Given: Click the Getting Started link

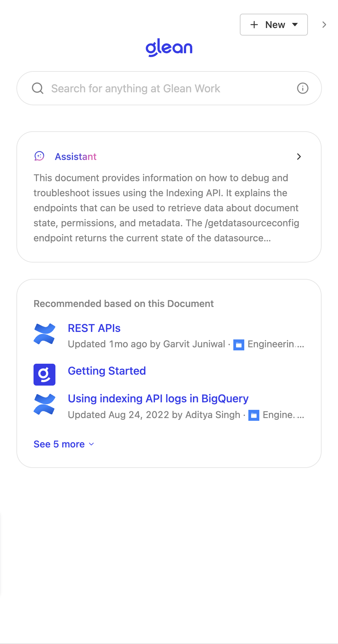Looking at the screenshot, I should click(107, 371).
